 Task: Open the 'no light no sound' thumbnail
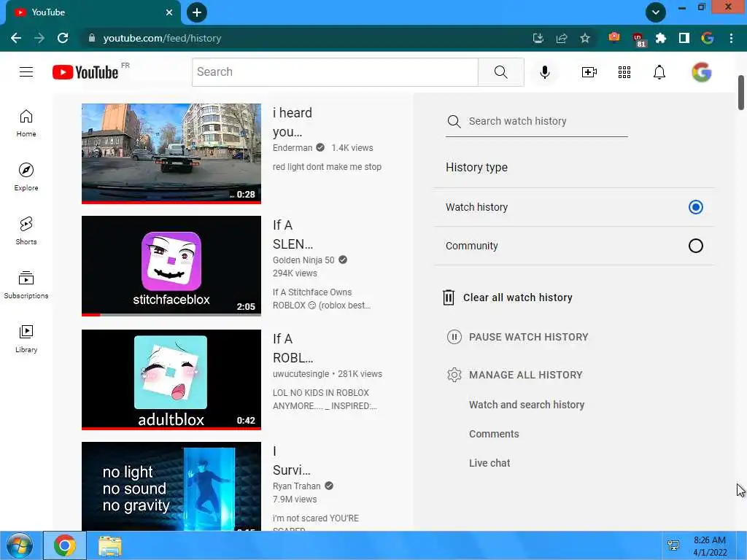(x=171, y=486)
